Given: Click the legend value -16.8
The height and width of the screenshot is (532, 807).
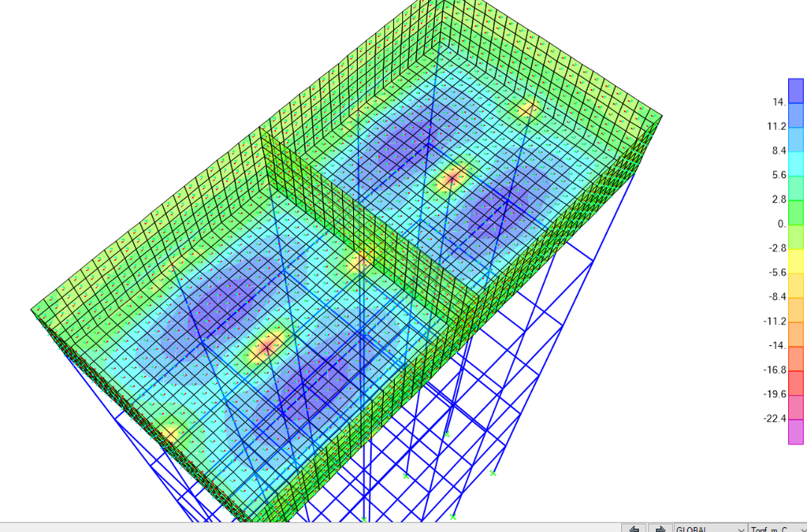Looking at the screenshot, I should pyautogui.click(x=775, y=370).
